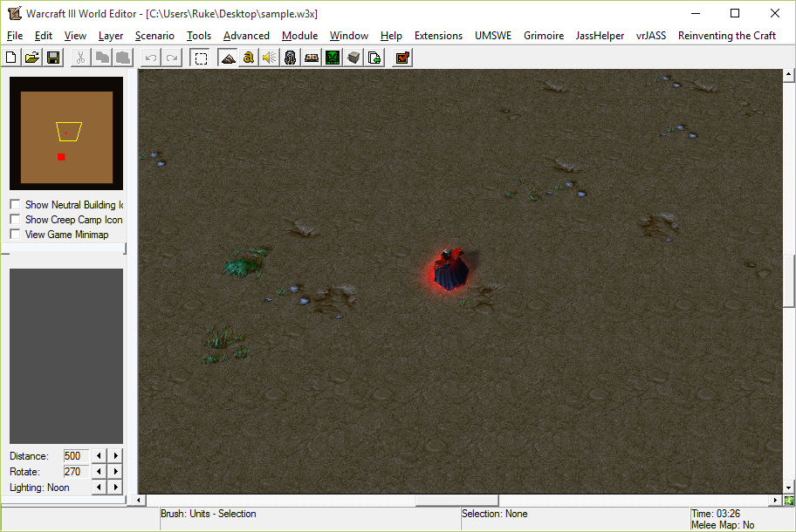Enable Show Creep Camp Icons checkbox
Image resolution: width=796 pixels, height=532 pixels.
click(15, 219)
